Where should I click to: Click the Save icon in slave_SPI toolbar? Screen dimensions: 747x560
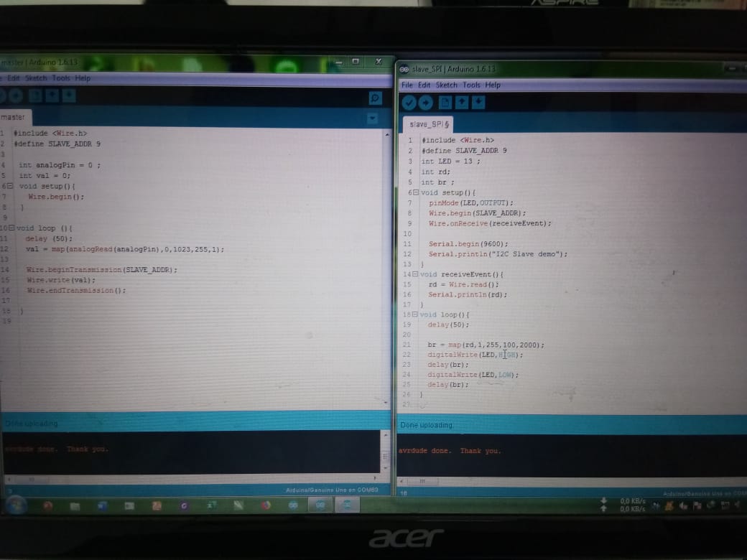pyautogui.click(x=478, y=103)
